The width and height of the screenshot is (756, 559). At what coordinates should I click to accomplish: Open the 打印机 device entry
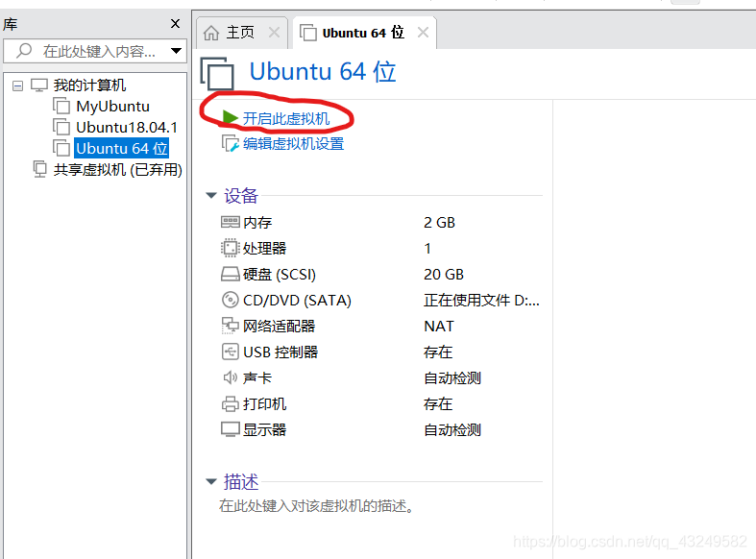(x=265, y=403)
